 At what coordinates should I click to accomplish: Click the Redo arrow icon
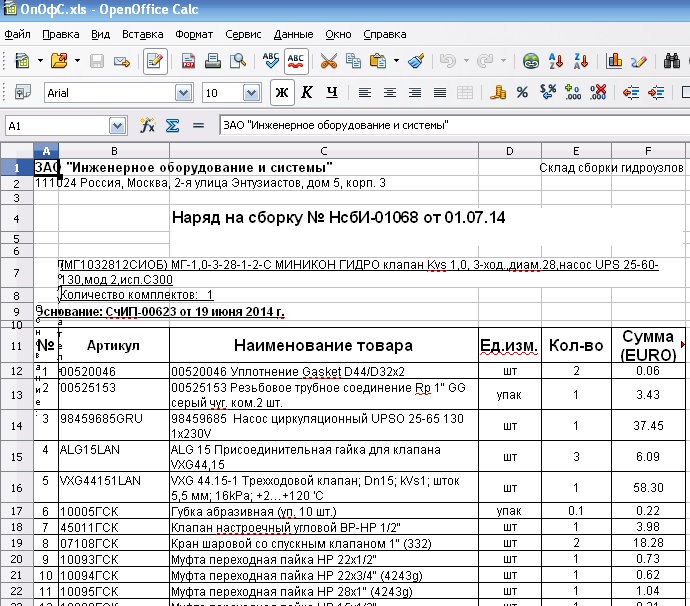(485, 61)
